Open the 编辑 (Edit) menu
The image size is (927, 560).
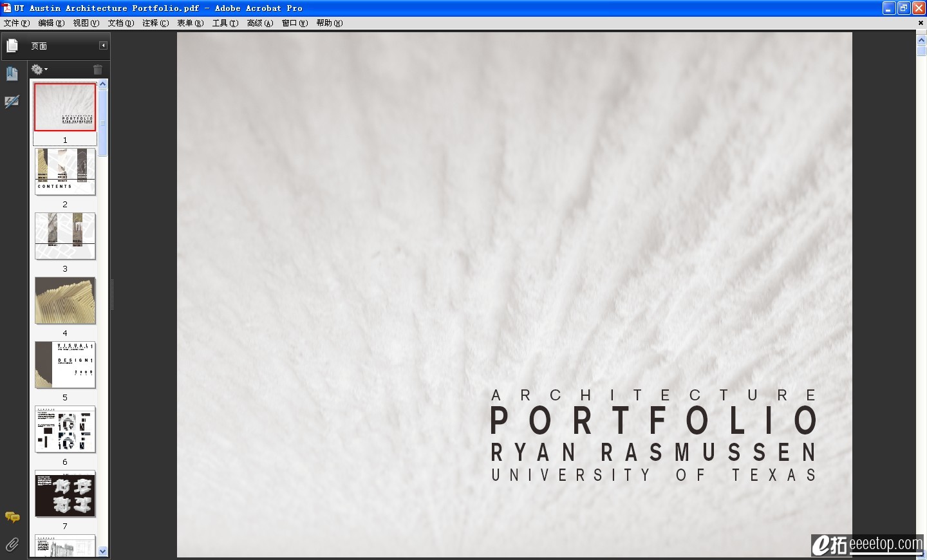point(51,23)
